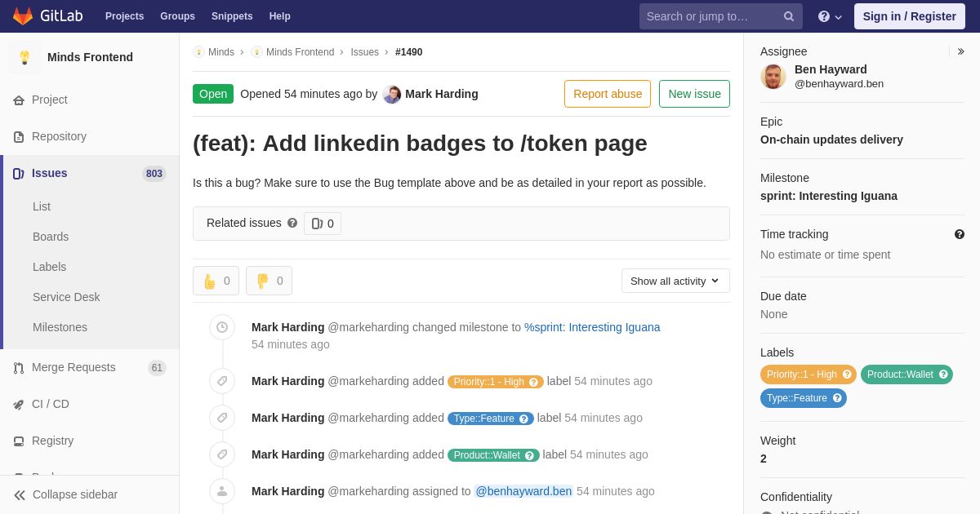The height and width of the screenshot is (514, 980).
Task: Click the On-chain updates delivery epic
Action: point(831,140)
